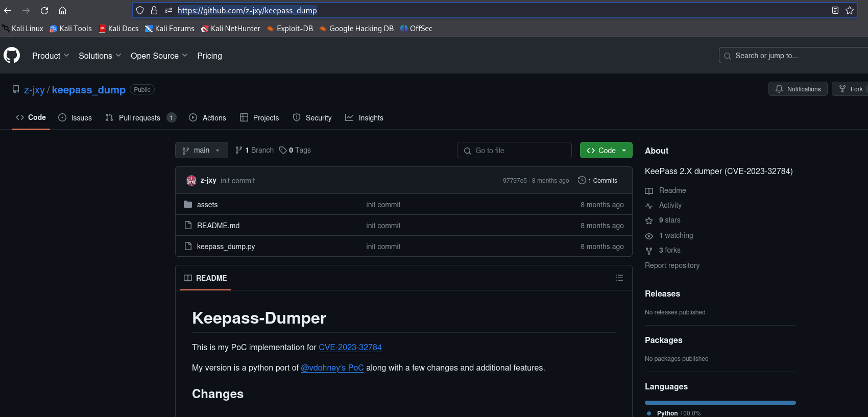
Task: Go to browser home page icon
Action: (x=62, y=10)
